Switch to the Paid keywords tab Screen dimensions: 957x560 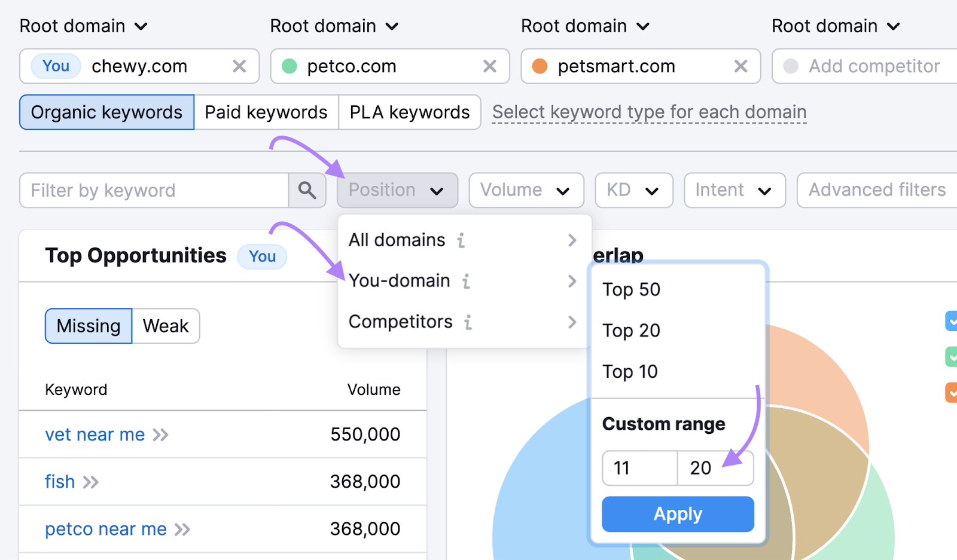[x=266, y=112]
